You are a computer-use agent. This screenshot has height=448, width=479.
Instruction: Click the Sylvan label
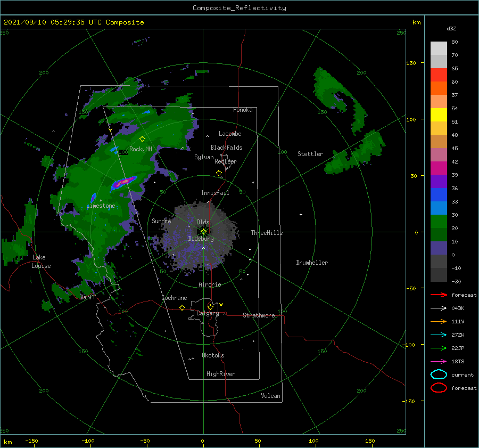tap(204, 157)
